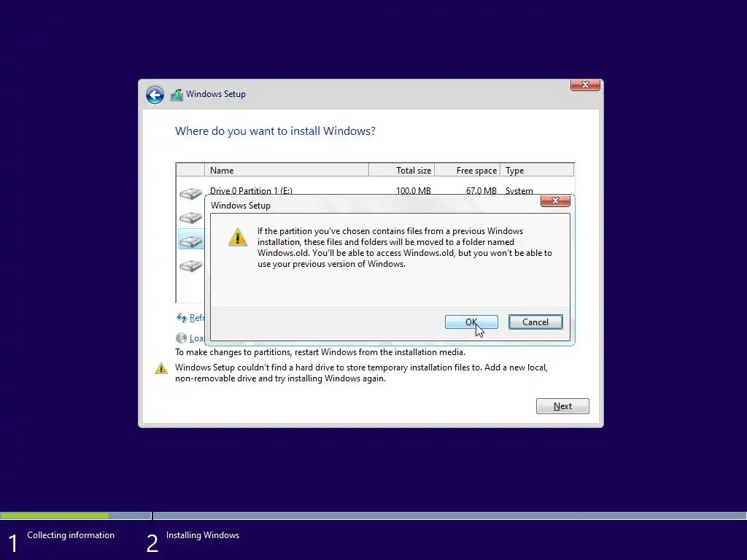Click the Where do you want to install Windows heading

(275, 131)
